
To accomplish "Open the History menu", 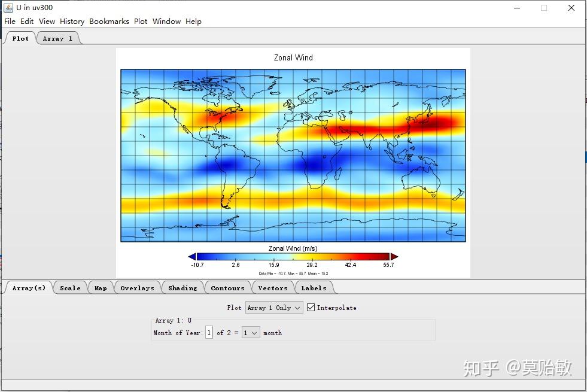I will pyautogui.click(x=72, y=22).
